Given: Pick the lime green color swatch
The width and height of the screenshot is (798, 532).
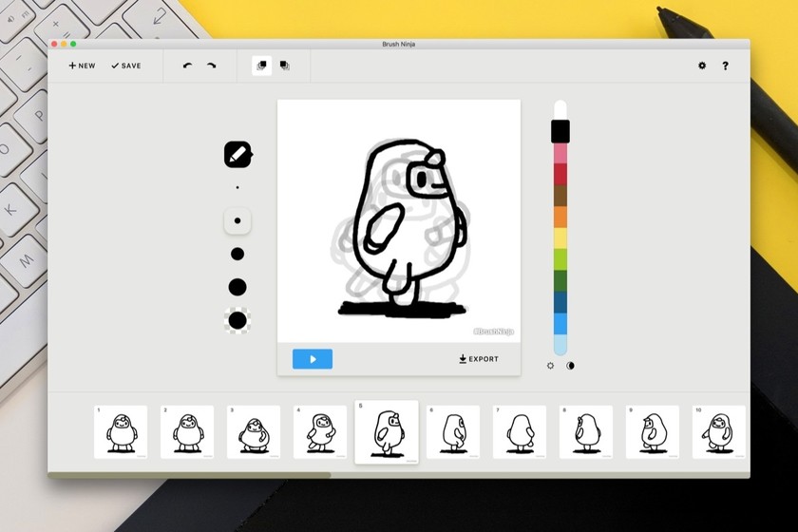Looking at the screenshot, I should pos(560,259).
